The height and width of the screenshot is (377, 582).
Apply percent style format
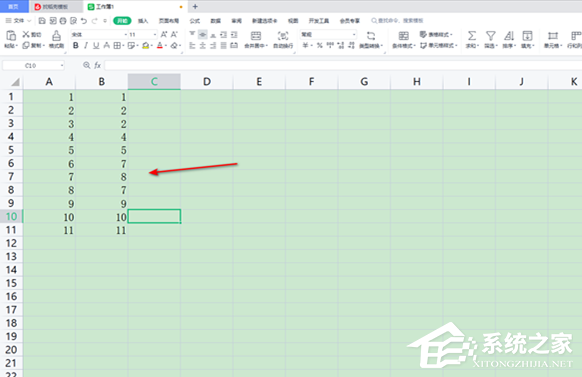[319, 45]
